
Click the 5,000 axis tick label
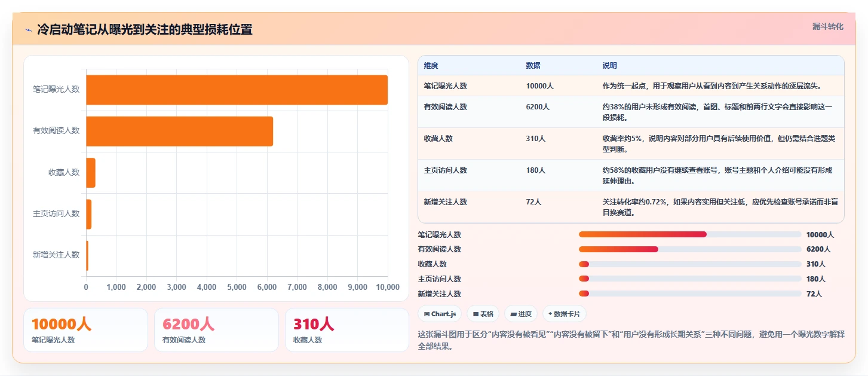(237, 288)
